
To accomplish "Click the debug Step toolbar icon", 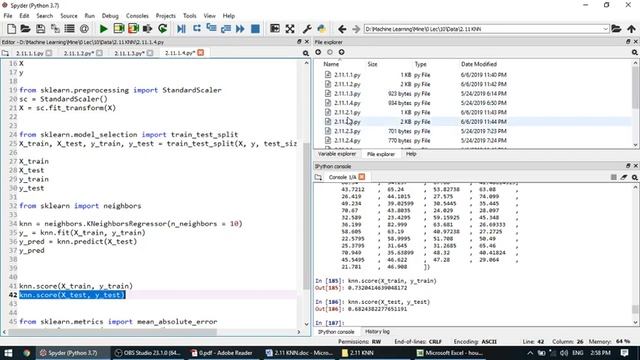I will point(197,29).
